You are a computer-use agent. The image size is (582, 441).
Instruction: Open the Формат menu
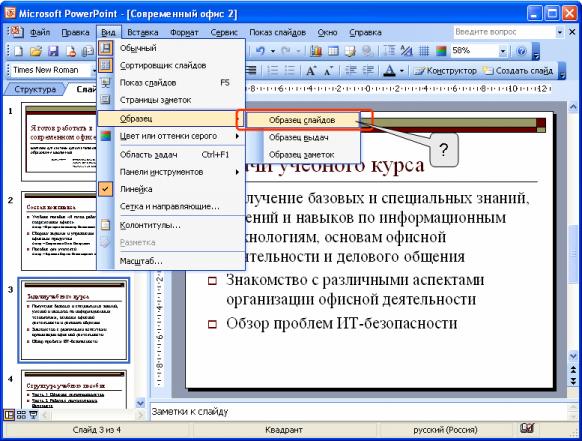click(x=184, y=32)
